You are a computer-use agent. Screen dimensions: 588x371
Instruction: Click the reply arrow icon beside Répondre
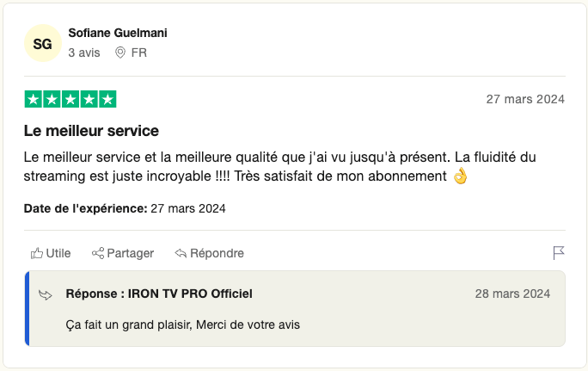pos(181,253)
